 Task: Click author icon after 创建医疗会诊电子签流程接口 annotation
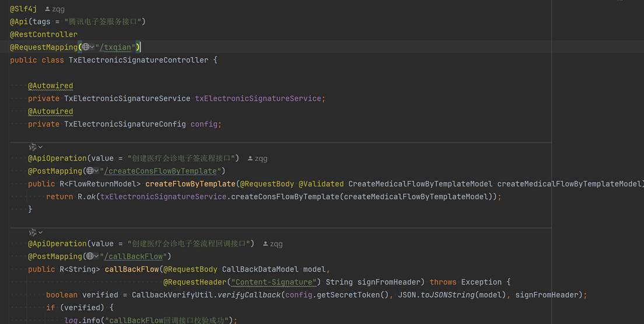pos(251,159)
